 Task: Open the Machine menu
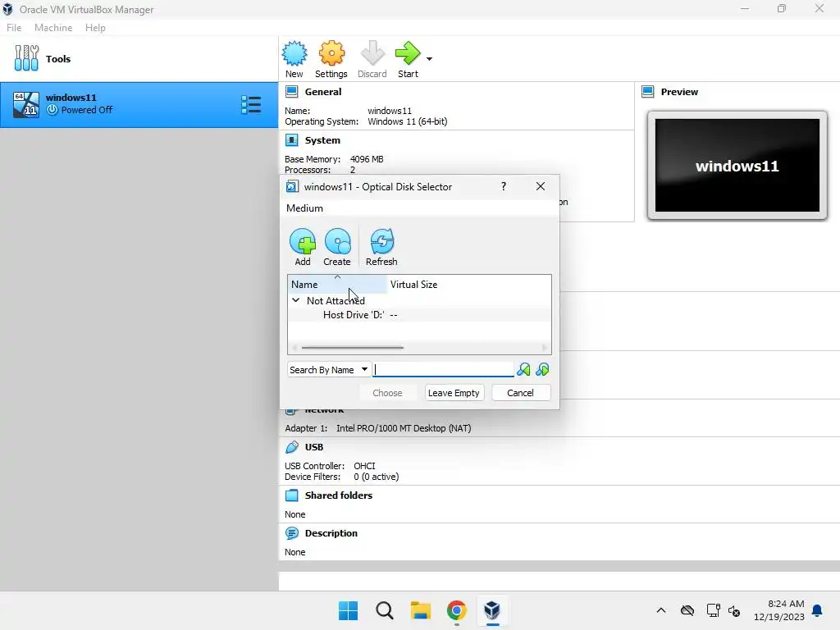(53, 28)
